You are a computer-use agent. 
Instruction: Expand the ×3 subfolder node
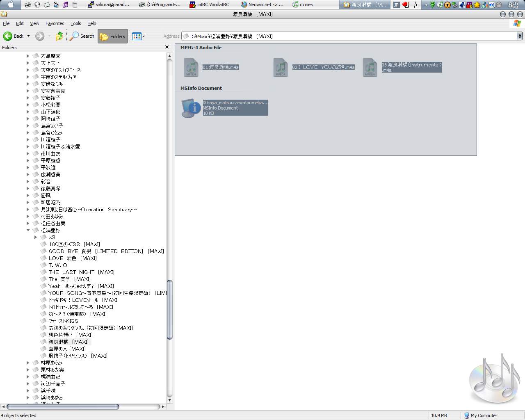(36, 237)
